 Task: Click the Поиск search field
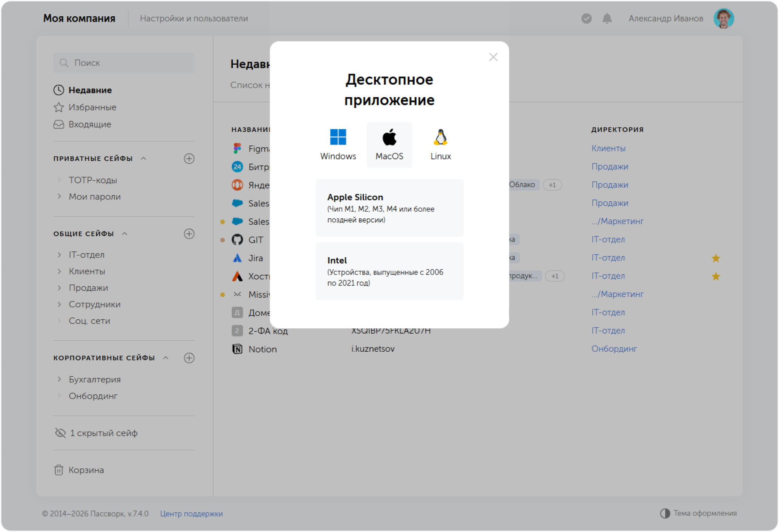[124, 63]
